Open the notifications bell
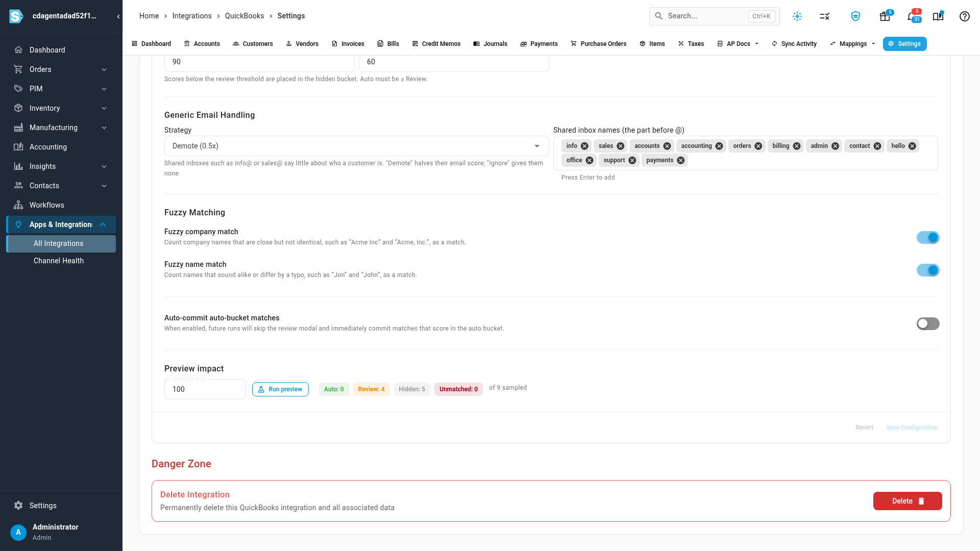Image resolution: width=980 pixels, height=551 pixels. coord(912,16)
